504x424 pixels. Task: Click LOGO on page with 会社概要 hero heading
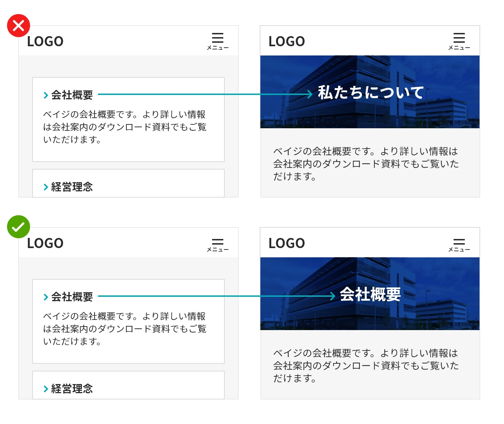(287, 243)
